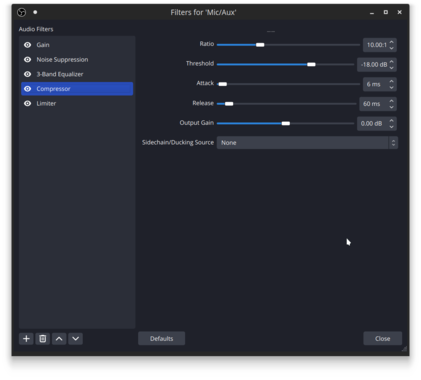The height and width of the screenshot is (380, 421).
Task: Click the trash icon to remove filter
Action: click(43, 339)
